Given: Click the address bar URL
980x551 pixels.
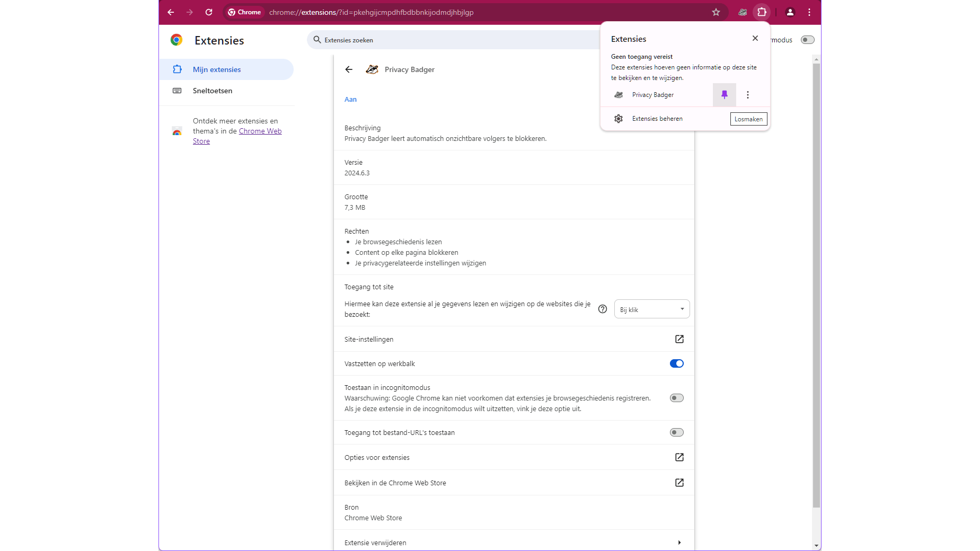Looking at the screenshot, I should (x=372, y=12).
